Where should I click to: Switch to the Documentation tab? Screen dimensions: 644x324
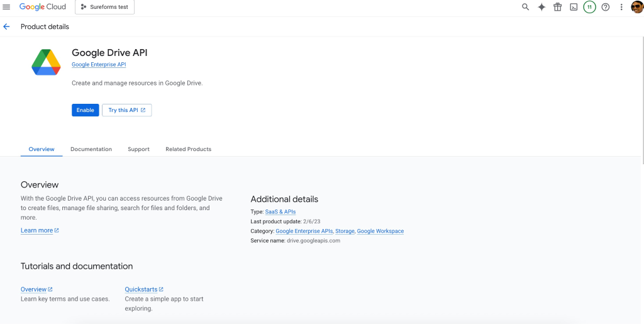point(91,149)
